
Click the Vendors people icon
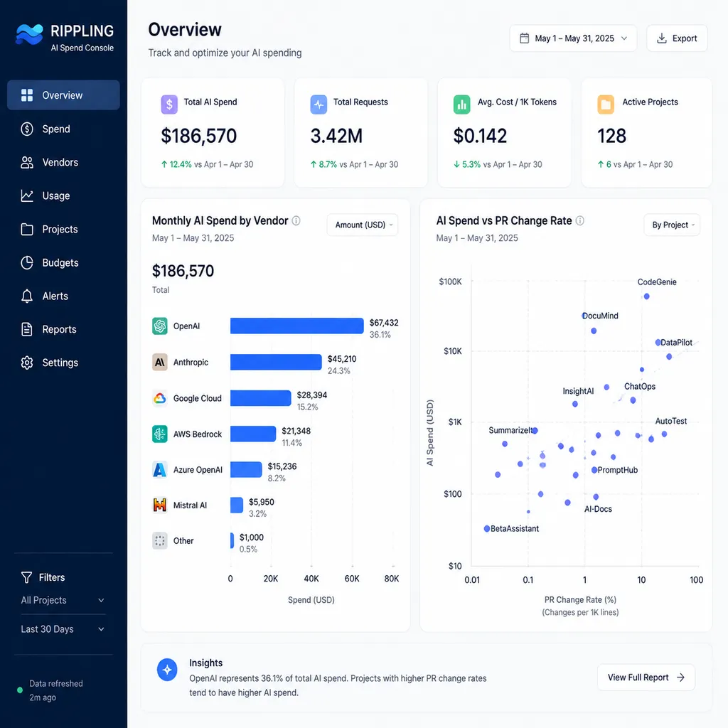coord(27,162)
